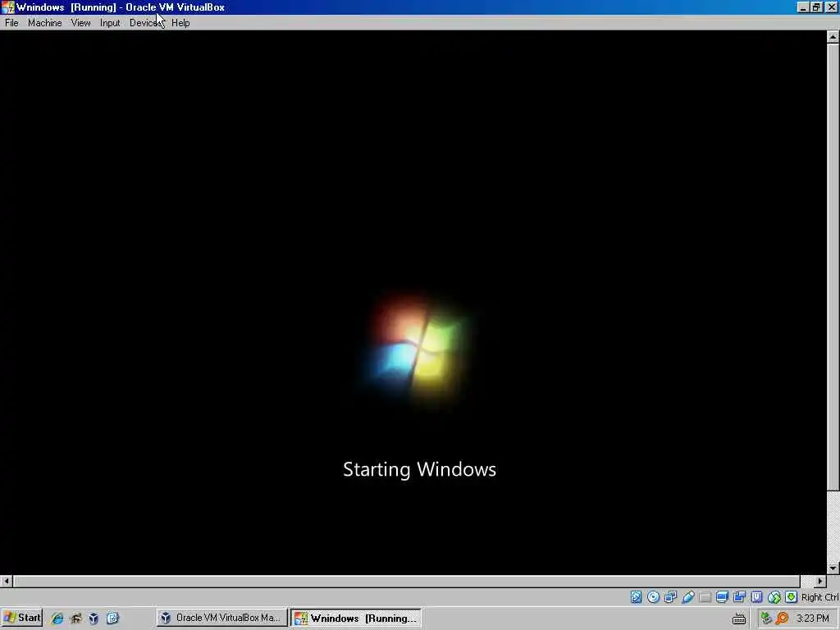Open the File menu
840x630 pixels.
pyautogui.click(x=11, y=23)
